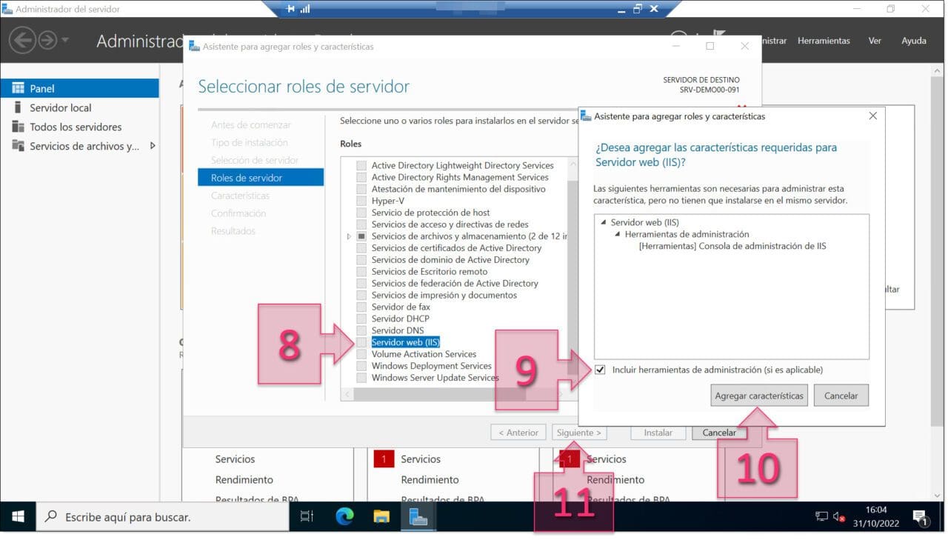The height and width of the screenshot is (560, 948).
Task: Click restore icon on the remote connection bar
Action: (637, 9)
